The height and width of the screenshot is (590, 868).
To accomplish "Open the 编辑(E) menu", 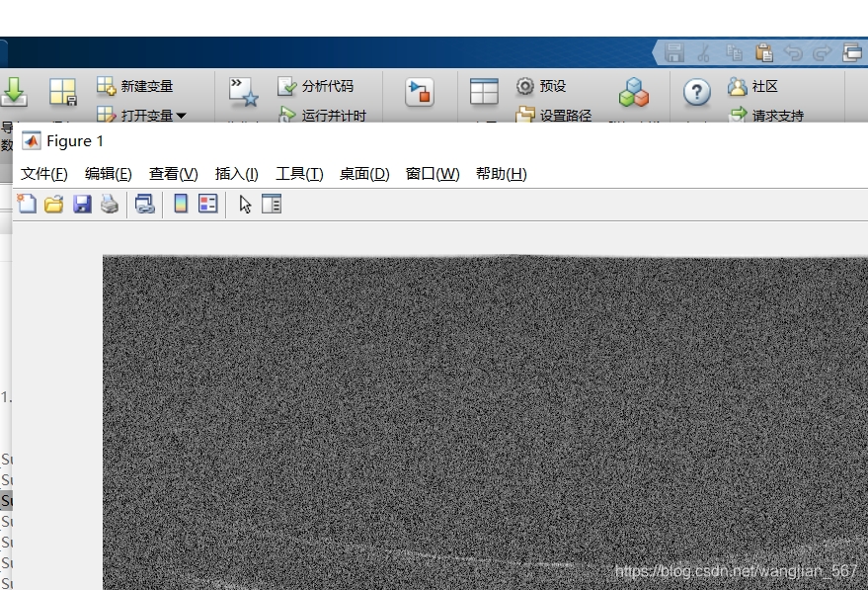I will pos(109,174).
